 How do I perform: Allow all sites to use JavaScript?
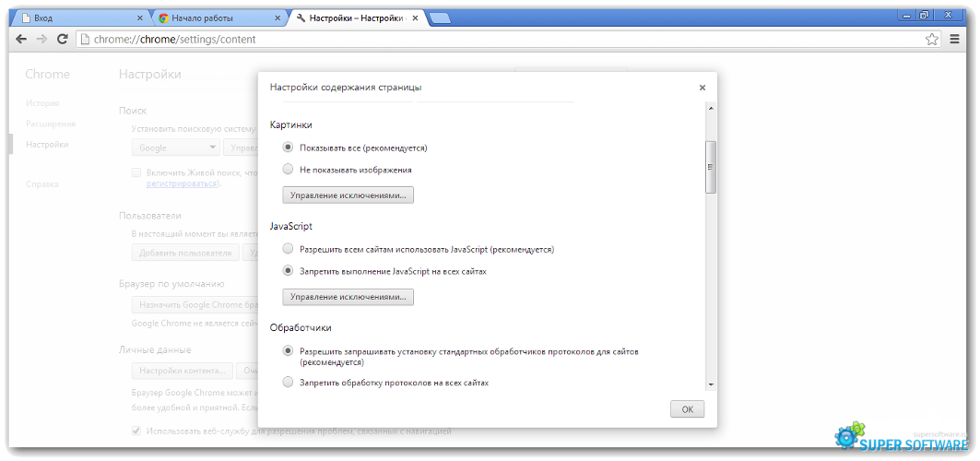coord(288,249)
